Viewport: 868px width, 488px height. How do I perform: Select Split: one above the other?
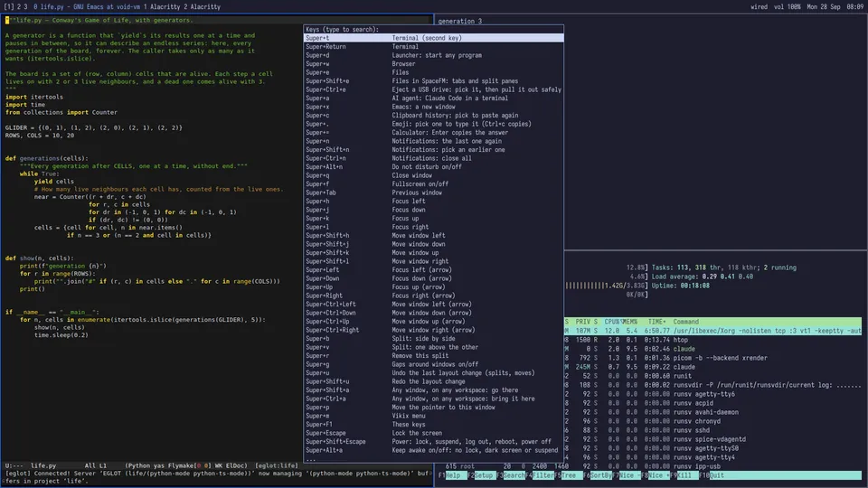pyautogui.click(x=433, y=347)
